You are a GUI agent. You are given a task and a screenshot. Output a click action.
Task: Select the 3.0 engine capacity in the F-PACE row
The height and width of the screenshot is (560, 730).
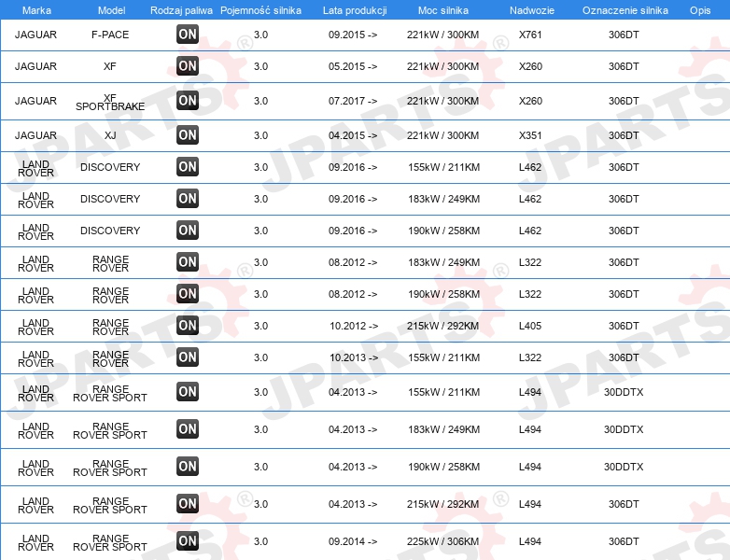(260, 35)
